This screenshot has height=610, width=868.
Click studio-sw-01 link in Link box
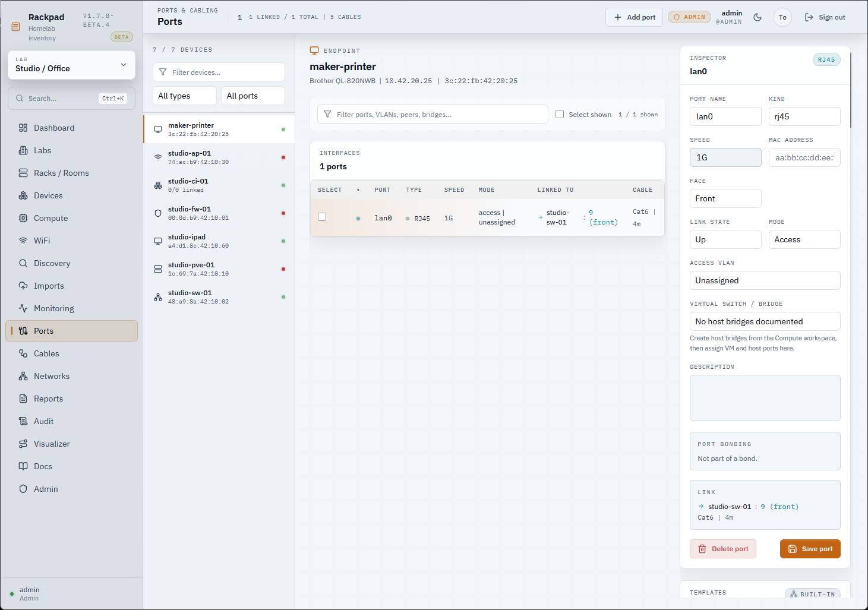(730, 507)
